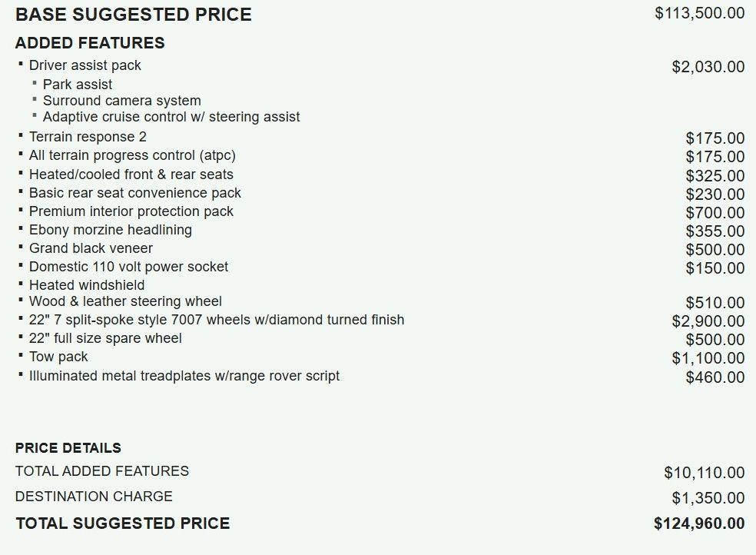Click the Total Suggested Price $124,960.00
Screen dimensions: 756x555
pos(699,523)
